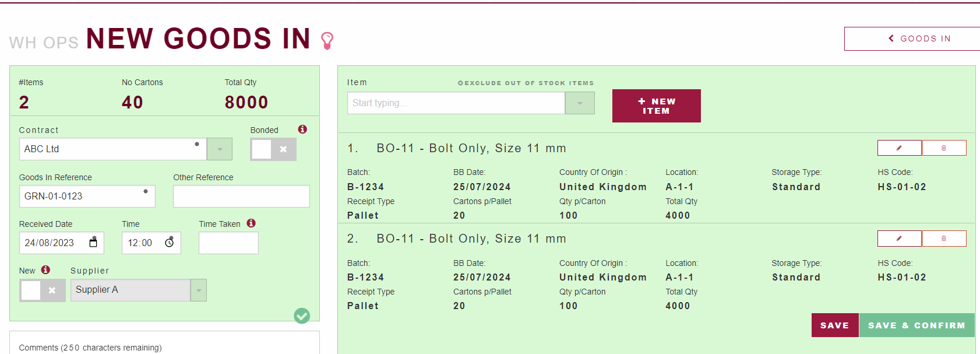Click the lightbulb hint icon beside the title
This screenshot has width=980, height=354.
click(x=327, y=40)
